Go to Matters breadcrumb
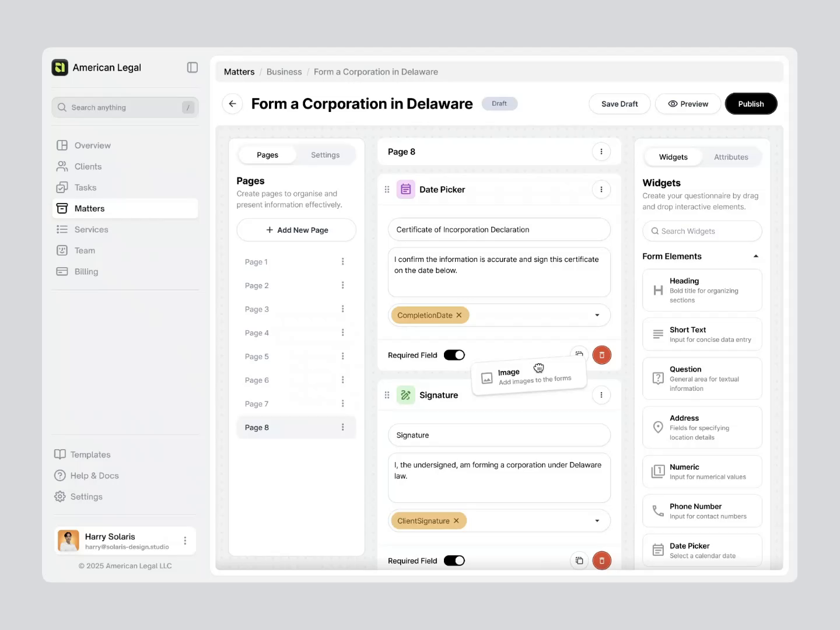 click(239, 72)
